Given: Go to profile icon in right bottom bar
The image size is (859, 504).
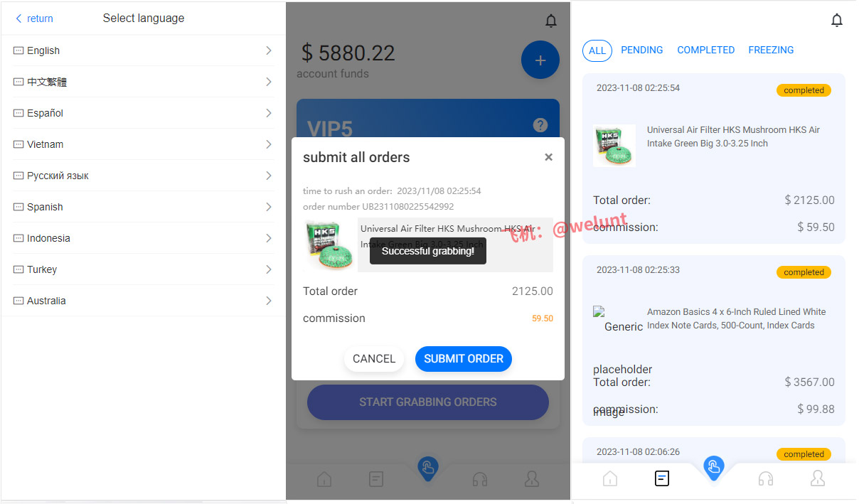Looking at the screenshot, I should 818,478.
